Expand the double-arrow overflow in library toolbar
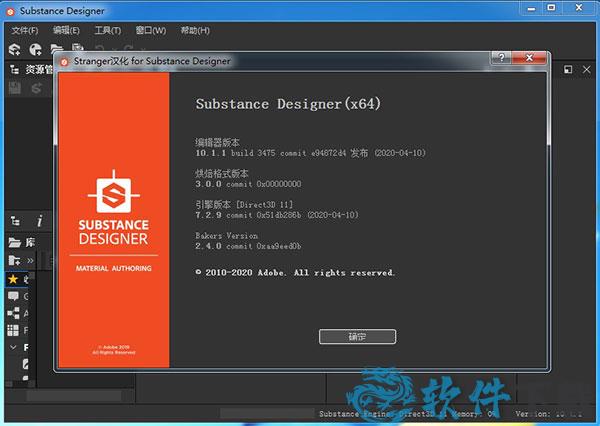Viewport: 600px width, 426px height. 30,260
